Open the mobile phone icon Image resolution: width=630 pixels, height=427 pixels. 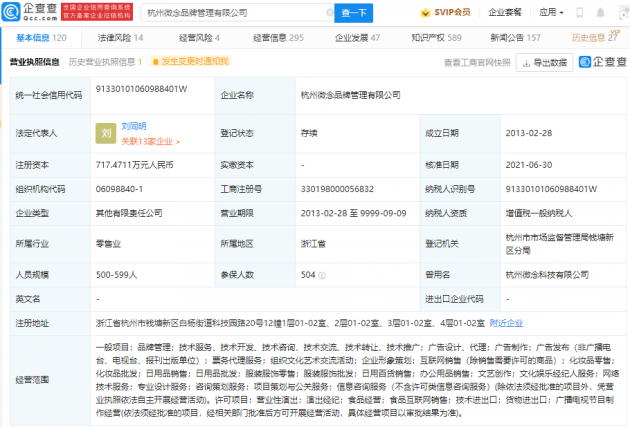[579, 12]
